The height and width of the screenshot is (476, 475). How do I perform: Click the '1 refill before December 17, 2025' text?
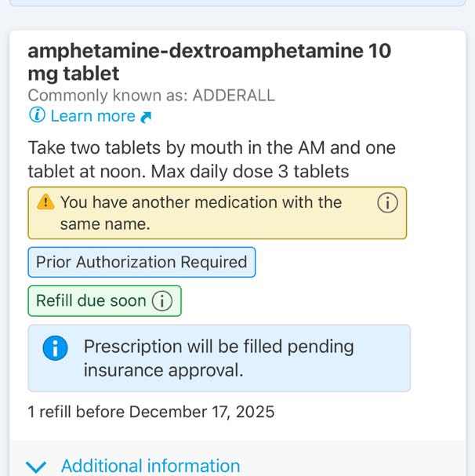click(151, 412)
